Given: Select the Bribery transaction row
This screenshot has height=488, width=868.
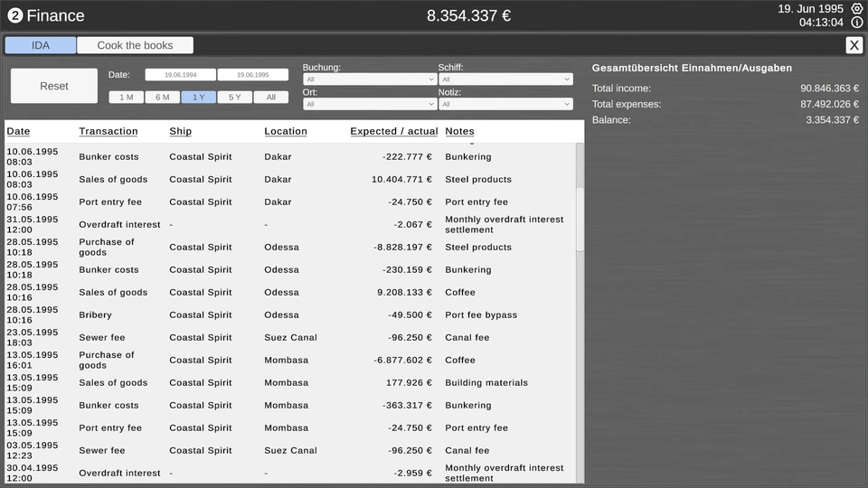Looking at the screenshot, I should 290,314.
